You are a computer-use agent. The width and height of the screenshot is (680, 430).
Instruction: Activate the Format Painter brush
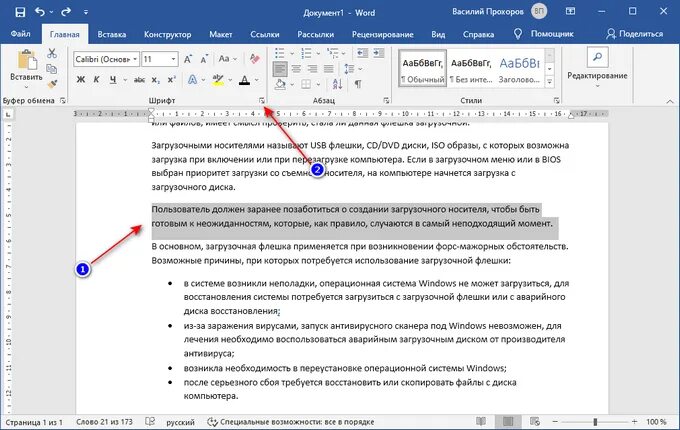tap(52, 84)
